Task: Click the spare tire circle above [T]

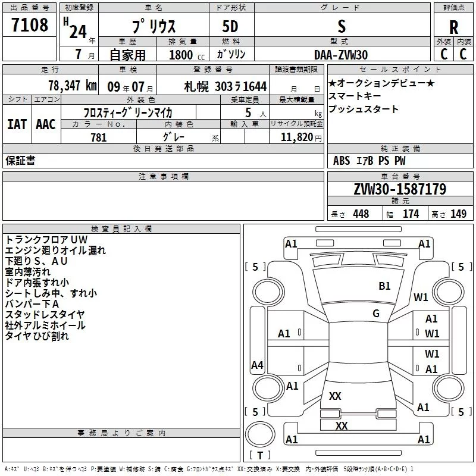Action: [260, 434]
